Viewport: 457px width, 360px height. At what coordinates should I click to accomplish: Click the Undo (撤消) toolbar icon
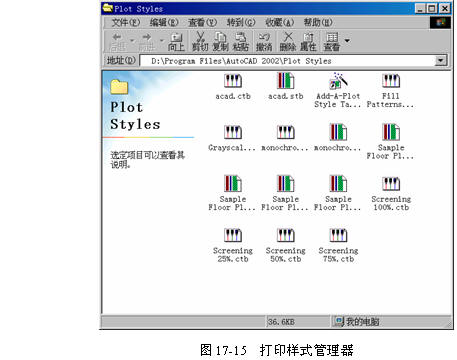[x=264, y=42]
